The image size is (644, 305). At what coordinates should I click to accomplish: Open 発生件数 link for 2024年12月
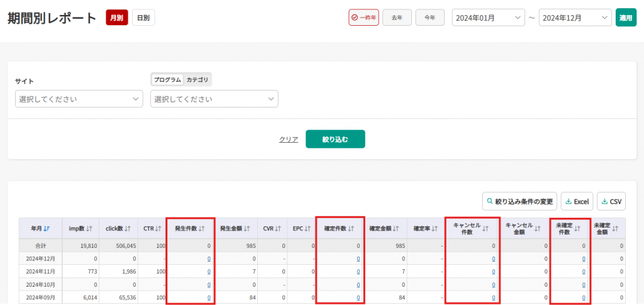point(209,258)
